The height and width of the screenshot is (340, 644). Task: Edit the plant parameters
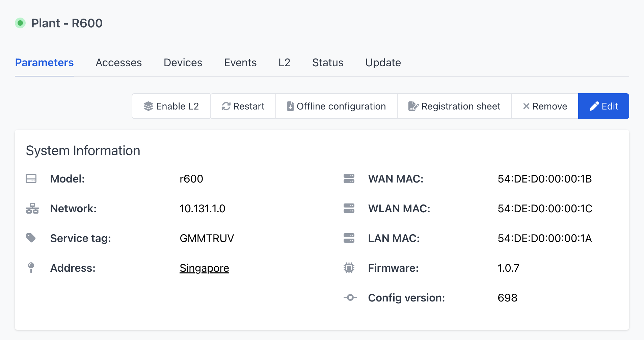point(603,106)
